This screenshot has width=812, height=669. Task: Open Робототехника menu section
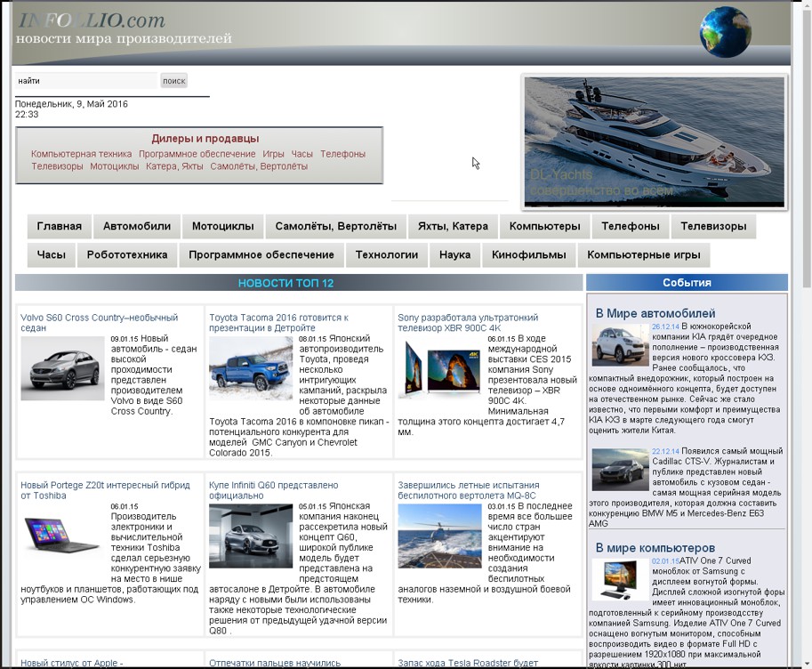pos(127,255)
